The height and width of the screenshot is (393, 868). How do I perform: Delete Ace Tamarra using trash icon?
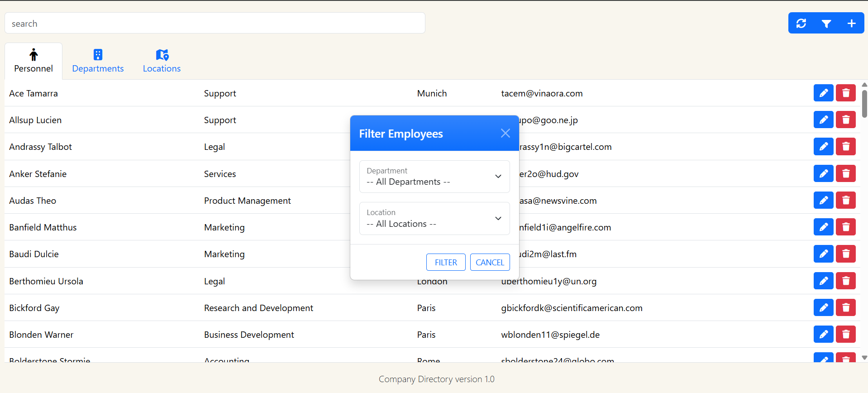[x=845, y=93]
